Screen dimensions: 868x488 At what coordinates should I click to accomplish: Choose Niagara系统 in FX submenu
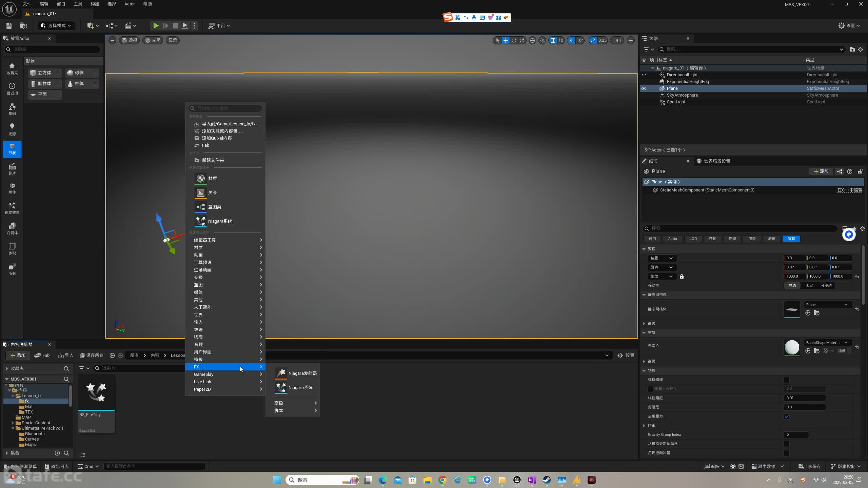(294, 387)
